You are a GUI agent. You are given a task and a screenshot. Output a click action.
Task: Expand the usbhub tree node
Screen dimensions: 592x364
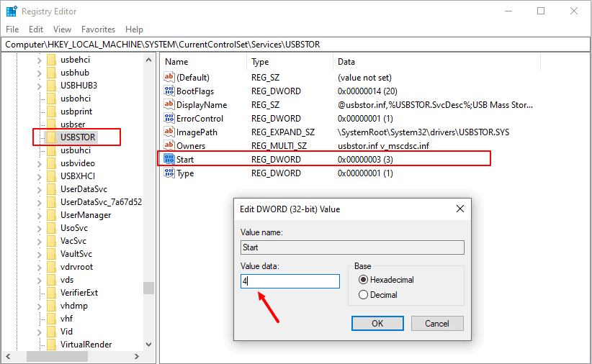pyautogui.click(x=40, y=73)
